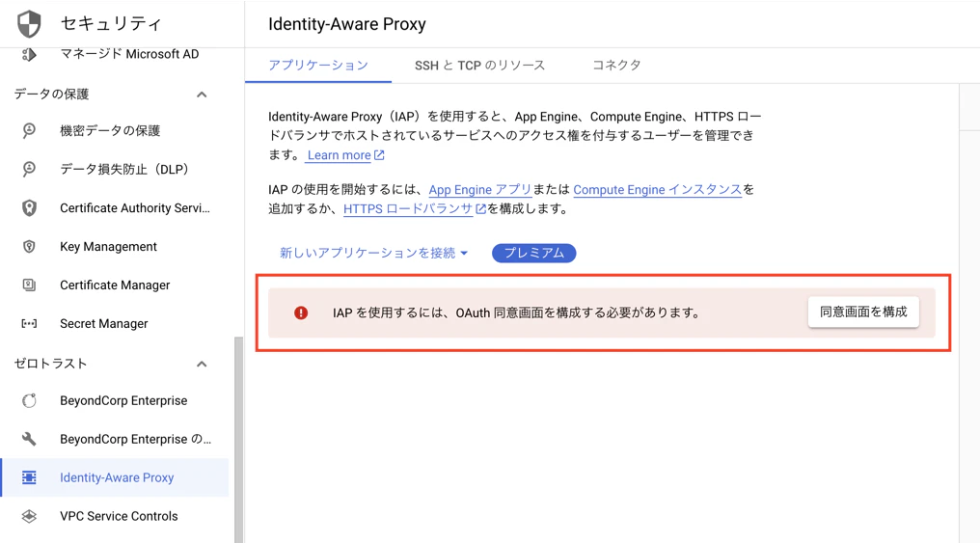Open the App Engine アプリ link
This screenshot has width=980, height=543.
click(480, 190)
